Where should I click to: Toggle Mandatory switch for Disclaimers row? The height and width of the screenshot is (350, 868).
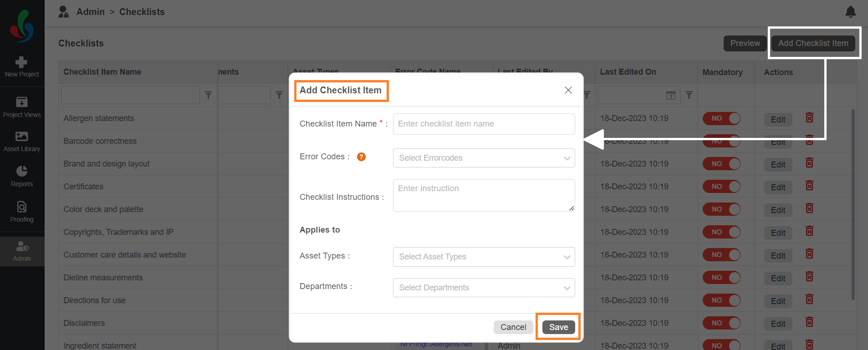pyautogui.click(x=721, y=323)
